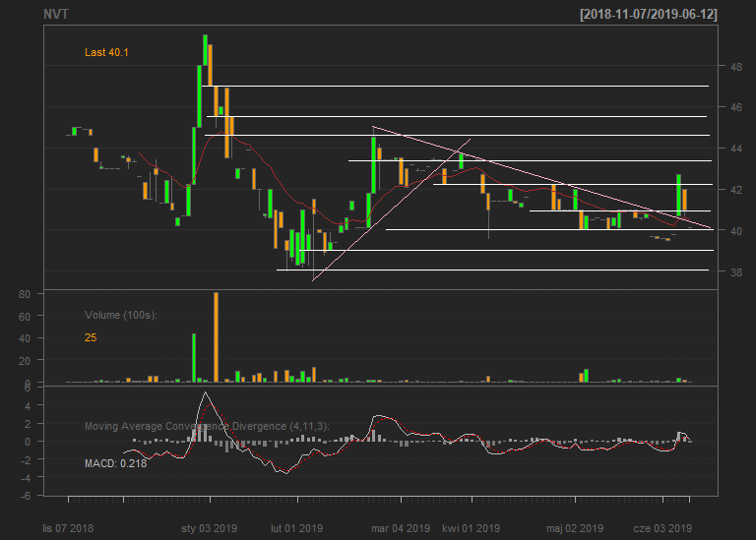The width and height of the screenshot is (756, 540).
Task: Click the Moving Average Convergence Divergence label
Action: (x=208, y=426)
